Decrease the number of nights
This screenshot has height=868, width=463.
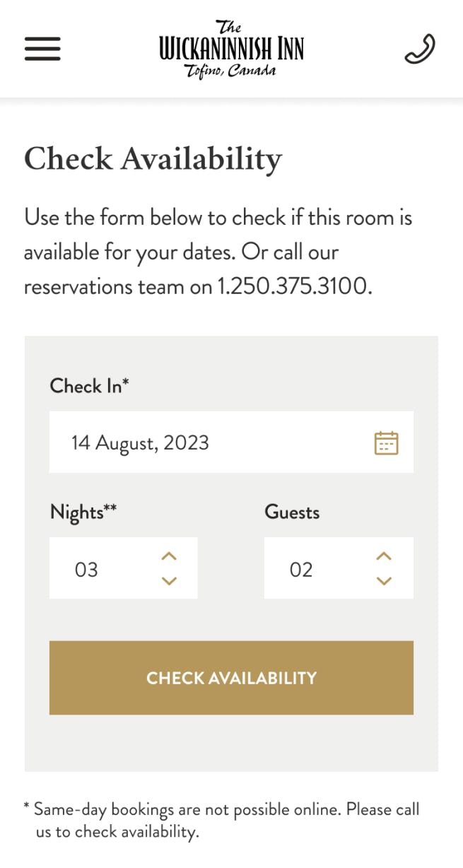[168, 581]
